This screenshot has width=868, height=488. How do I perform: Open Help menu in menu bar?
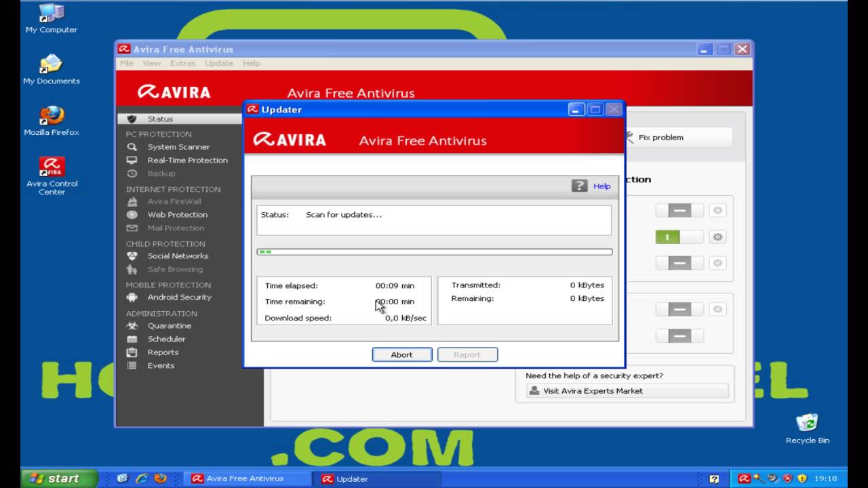252,63
